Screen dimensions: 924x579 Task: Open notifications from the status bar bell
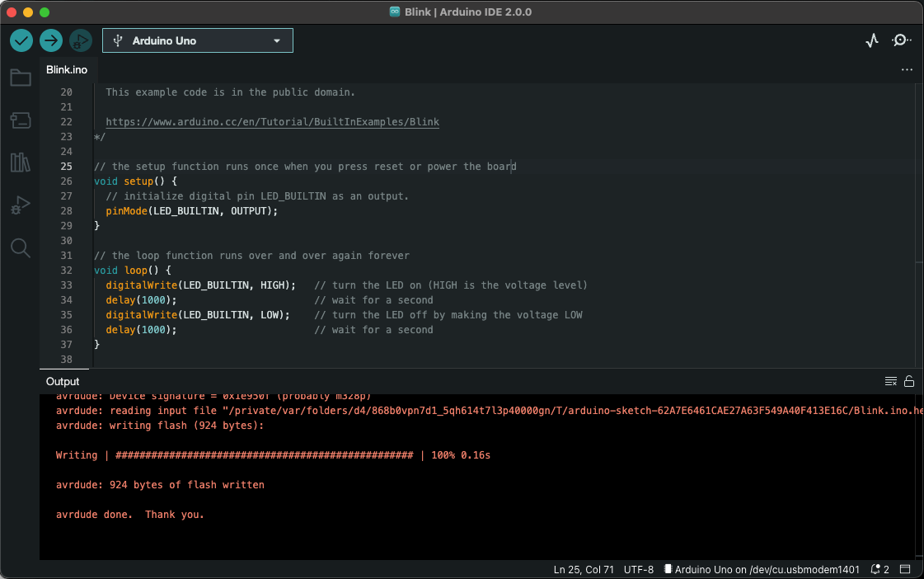[x=880, y=569]
